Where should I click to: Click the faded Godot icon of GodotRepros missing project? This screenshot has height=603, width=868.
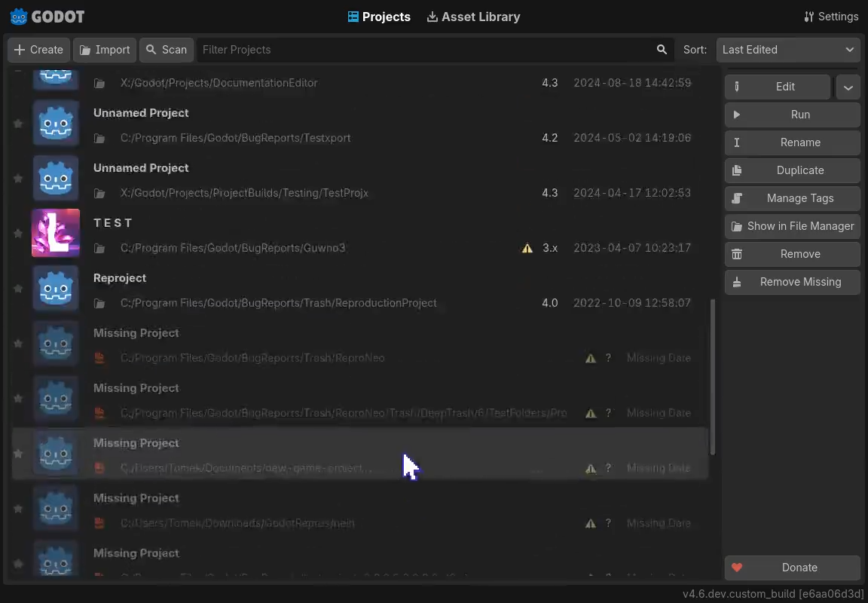[x=56, y=508]
